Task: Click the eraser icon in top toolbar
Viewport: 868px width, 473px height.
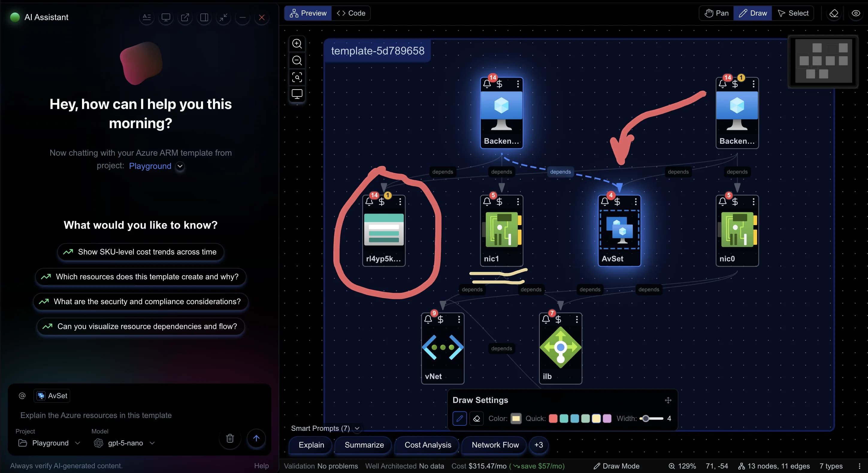Action: click(834, 13)
